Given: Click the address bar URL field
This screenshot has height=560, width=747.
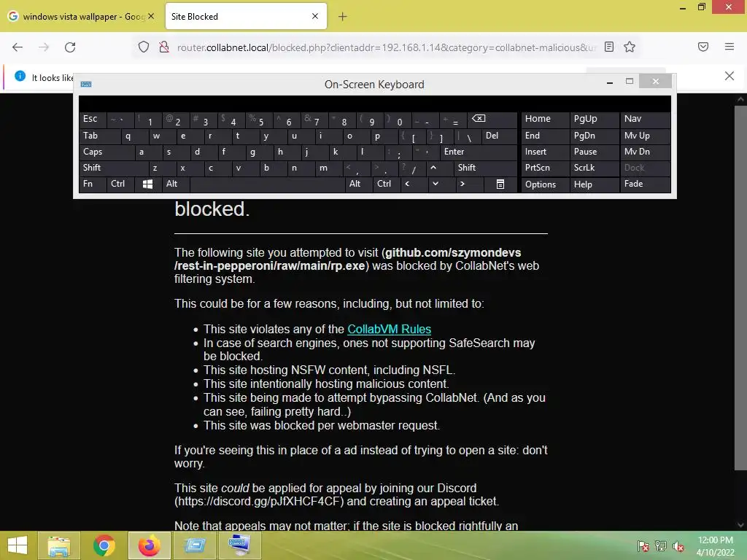Looking at the screenshot, I should point(386,47).
